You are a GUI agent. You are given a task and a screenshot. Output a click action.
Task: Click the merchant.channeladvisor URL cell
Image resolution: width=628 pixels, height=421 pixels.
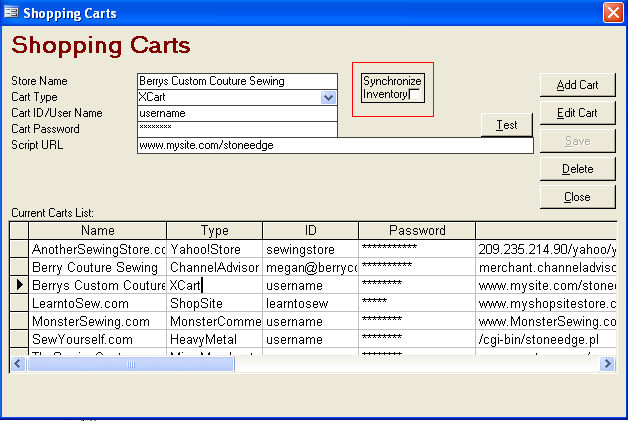click(x=546, y=267)
